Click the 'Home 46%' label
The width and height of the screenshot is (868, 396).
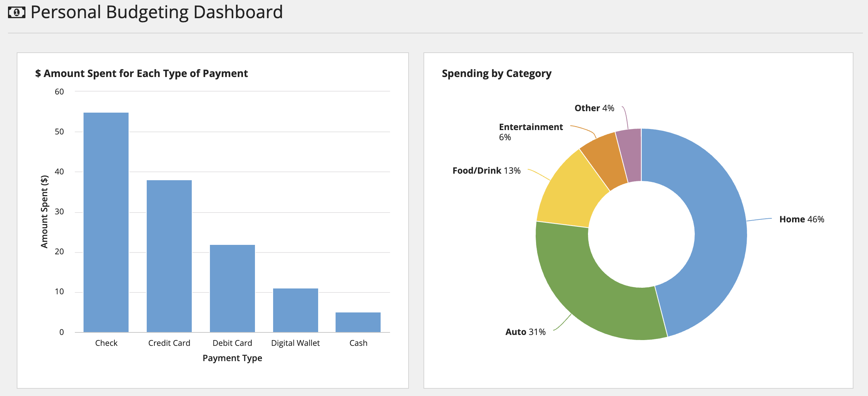click(x=802, y=219)
